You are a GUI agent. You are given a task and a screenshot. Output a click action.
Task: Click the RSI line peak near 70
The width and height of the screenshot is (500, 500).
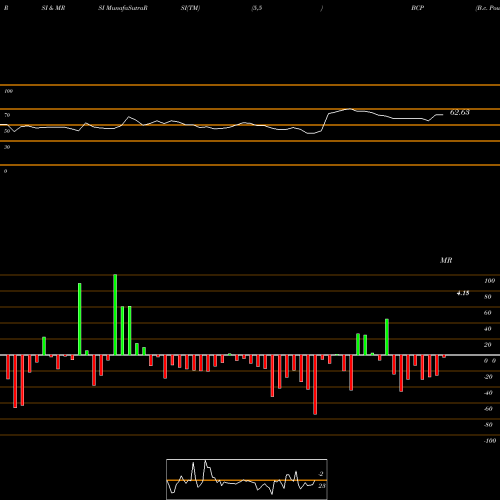coord(349,109)
